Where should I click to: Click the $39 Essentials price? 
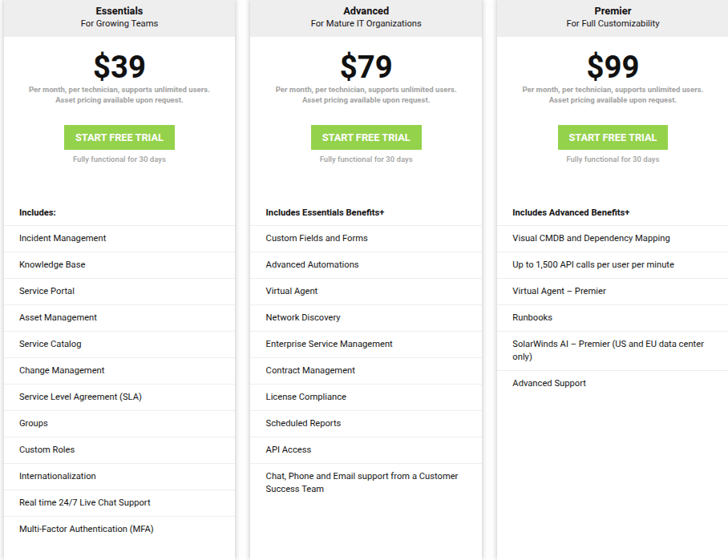pos(119,66)
